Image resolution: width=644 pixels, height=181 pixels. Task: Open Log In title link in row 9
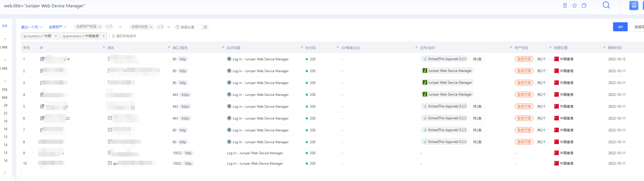[255, 153]
